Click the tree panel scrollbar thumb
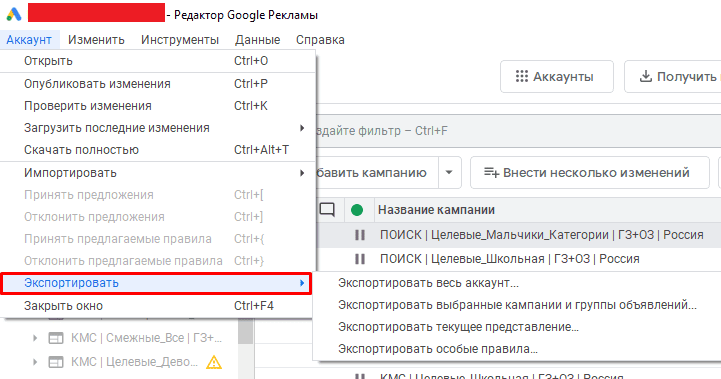This screenshot has width=721, height=379. coord(246,331)
